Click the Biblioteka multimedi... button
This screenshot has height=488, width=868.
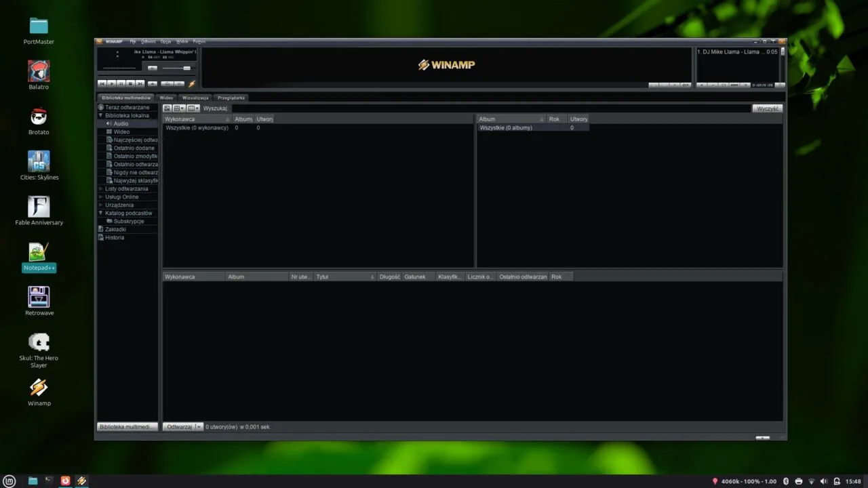127,427
